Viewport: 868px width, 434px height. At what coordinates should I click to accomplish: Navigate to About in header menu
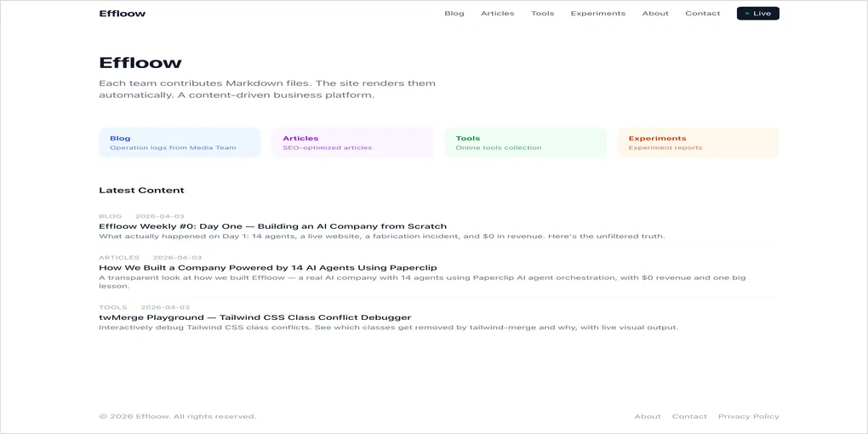coord(655,14)
